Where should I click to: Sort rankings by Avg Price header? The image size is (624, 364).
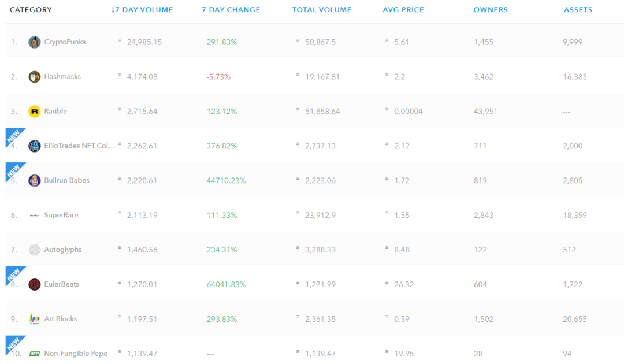pyautogui.click(x=403, y=10)
